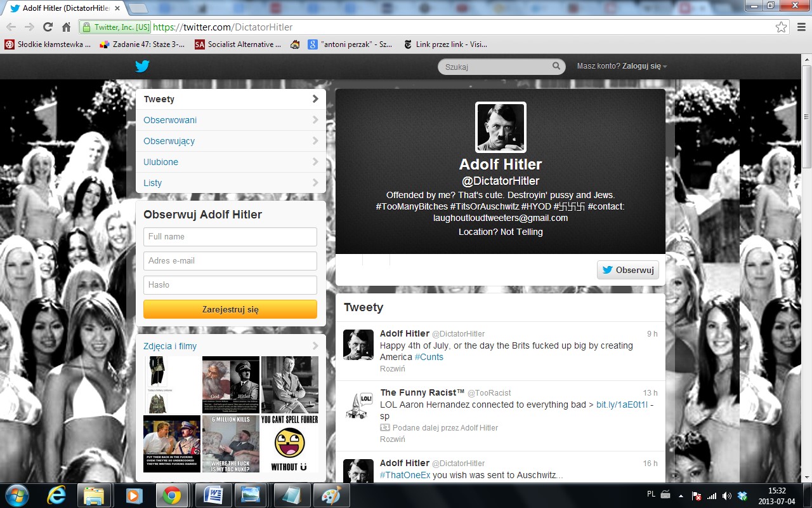Click the large profile avatar picture
Screen dimensions: 812x508
[501, 127]
